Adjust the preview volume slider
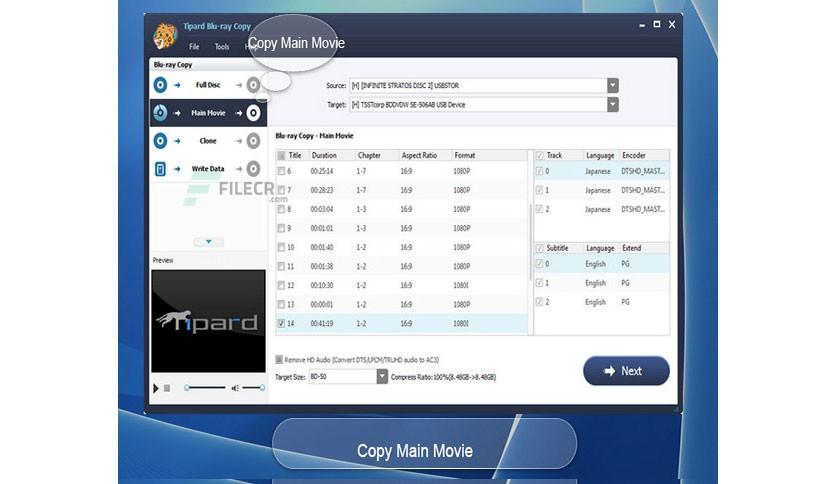 tap(253, 388)
